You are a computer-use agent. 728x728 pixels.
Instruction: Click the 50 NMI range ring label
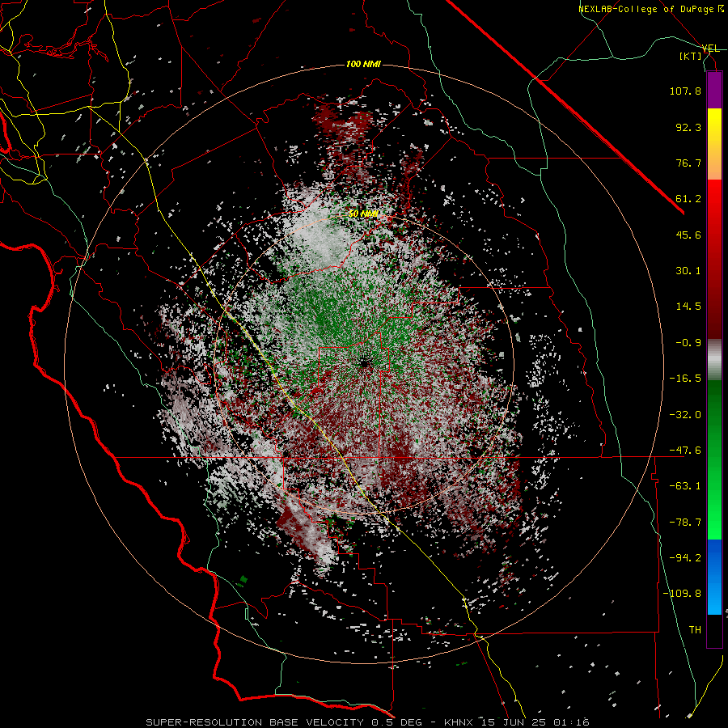[363, 214]
